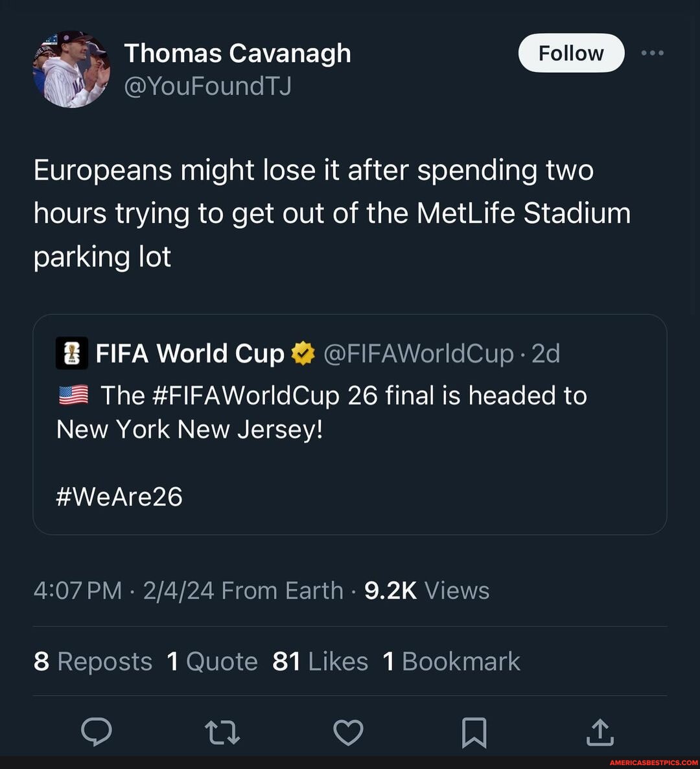Click the share upload icon
This screenshot has height=769, width=700.
(600, 732)
